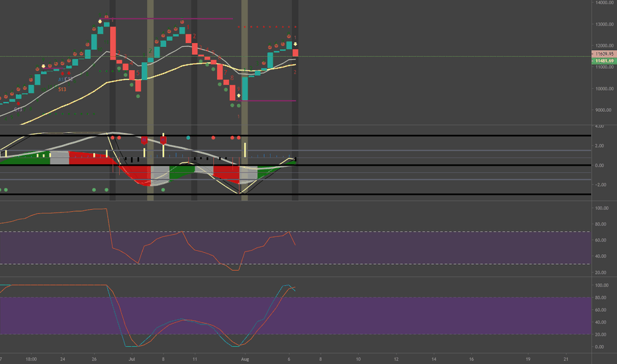Select the 13000.00 price axis value

(x=604, y=24)
